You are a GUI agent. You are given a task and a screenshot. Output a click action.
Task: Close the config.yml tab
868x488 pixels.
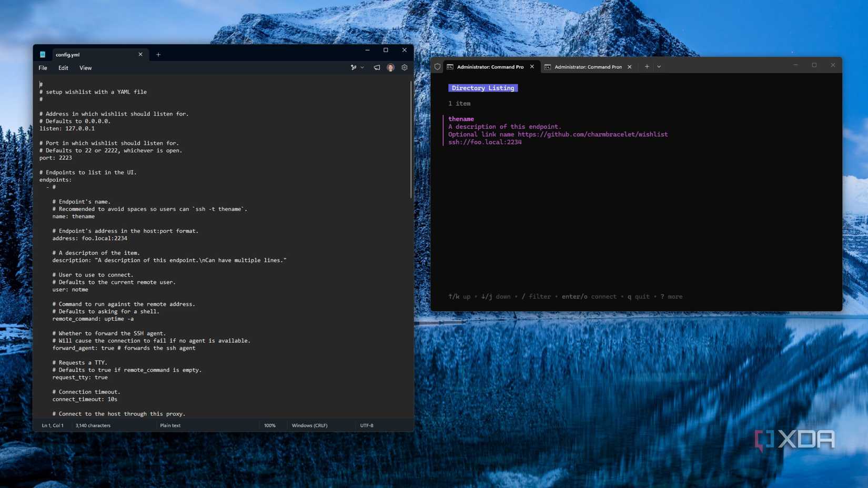140,54
